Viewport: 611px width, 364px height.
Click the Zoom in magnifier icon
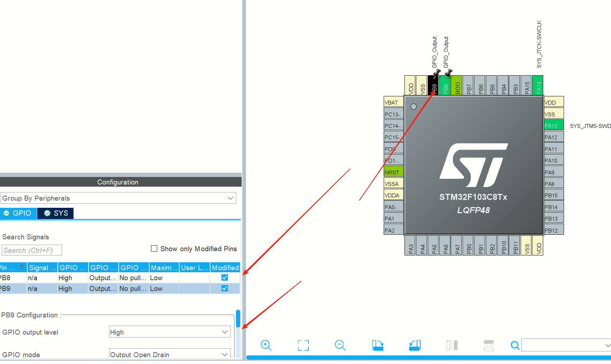pos(266,345)
